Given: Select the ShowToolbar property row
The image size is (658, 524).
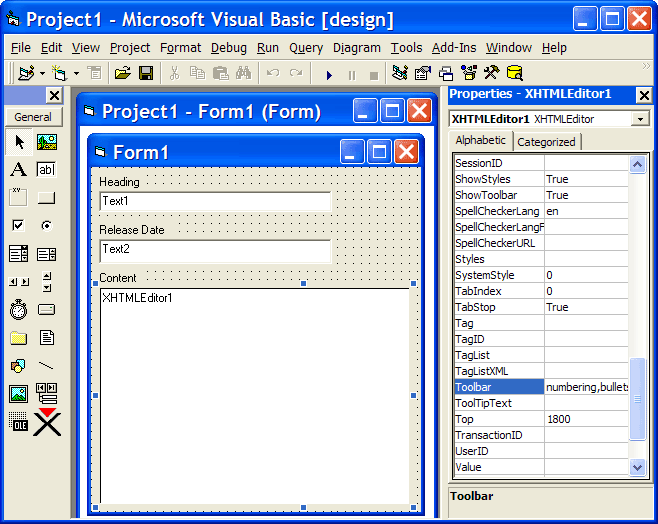Looking at the screenshot, I should pyautogui.click(x=541, y=195).
